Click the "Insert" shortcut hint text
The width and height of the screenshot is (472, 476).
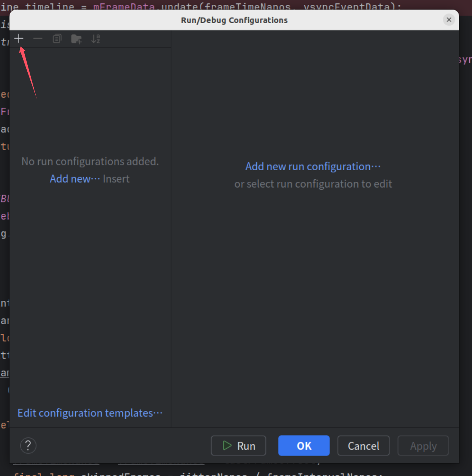click(116, 179)
